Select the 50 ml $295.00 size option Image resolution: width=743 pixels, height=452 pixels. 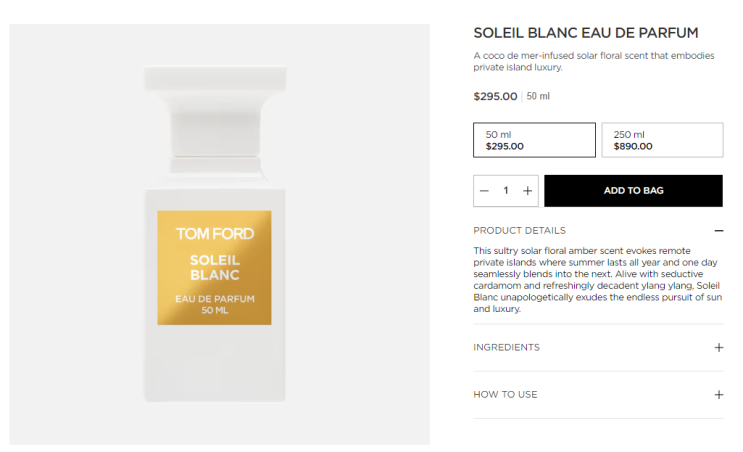click(534, 140)
